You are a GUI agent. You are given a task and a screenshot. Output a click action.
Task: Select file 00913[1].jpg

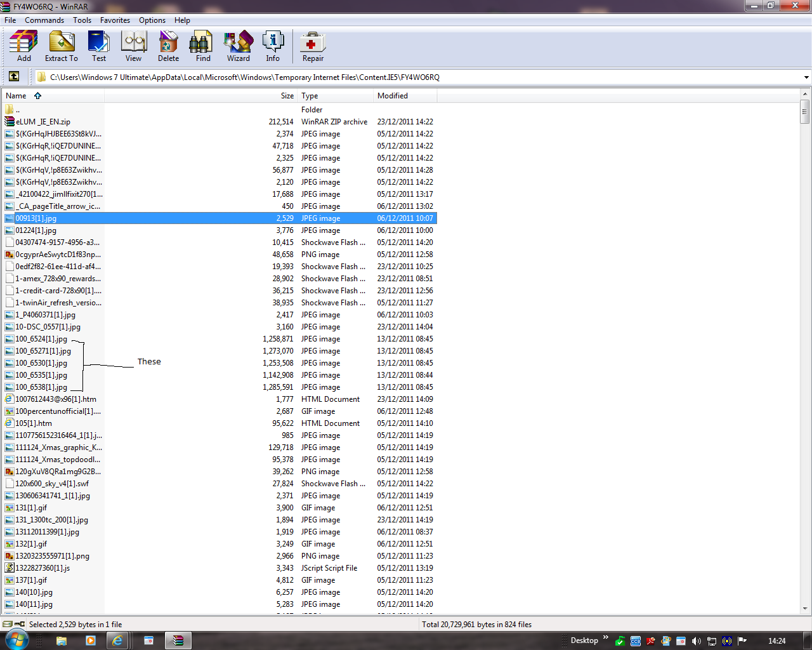[220, 218]
